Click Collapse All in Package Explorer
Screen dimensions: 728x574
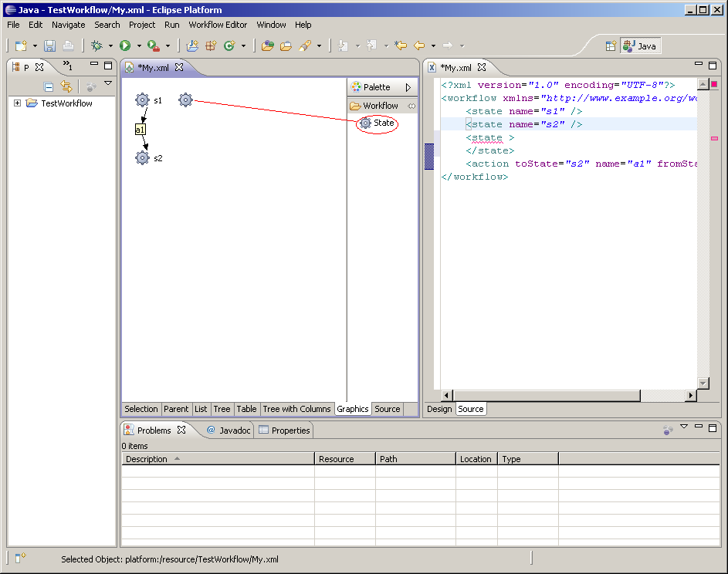[x=49, y=86]
